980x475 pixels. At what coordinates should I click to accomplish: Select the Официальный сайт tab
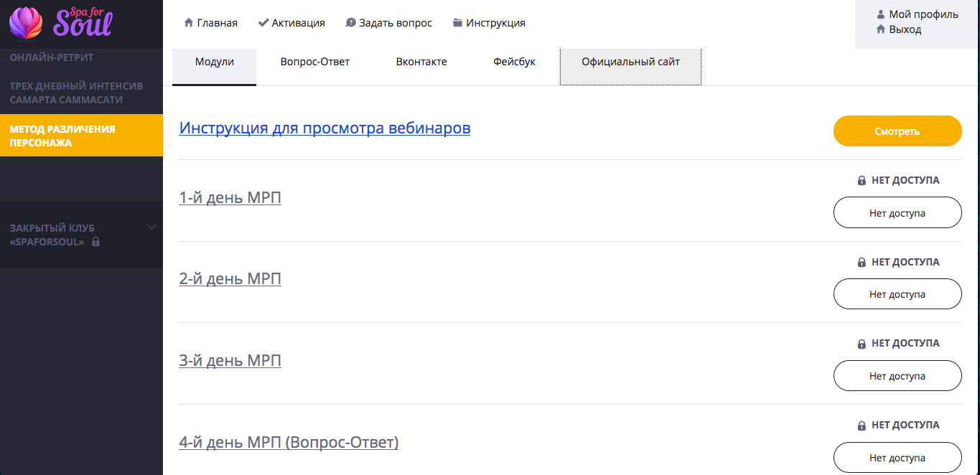630,62
